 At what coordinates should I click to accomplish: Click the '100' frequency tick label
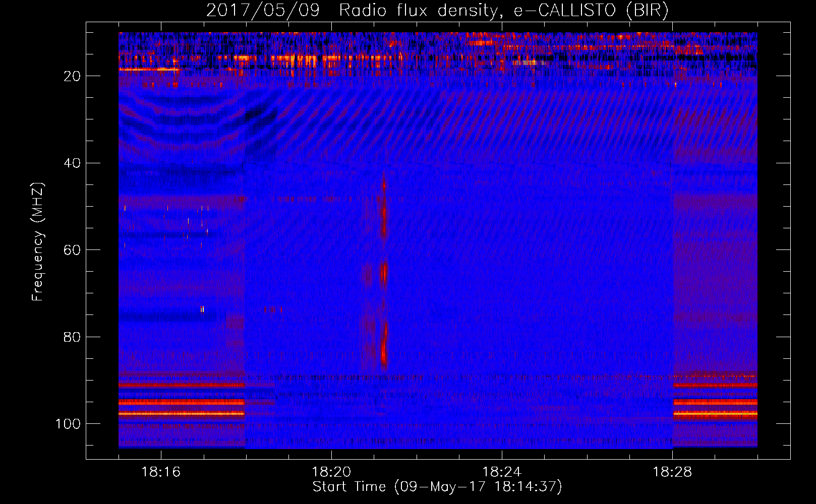tap(68, 424)
